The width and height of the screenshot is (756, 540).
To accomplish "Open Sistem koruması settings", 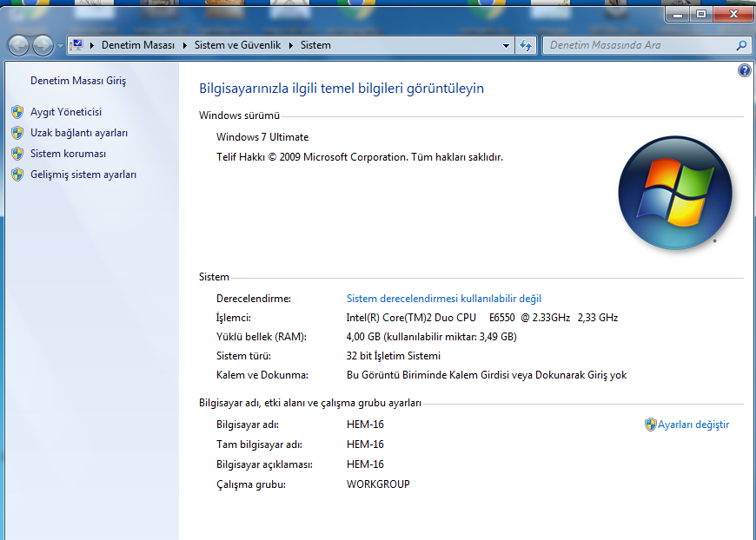I will click(x=68, y=154).
